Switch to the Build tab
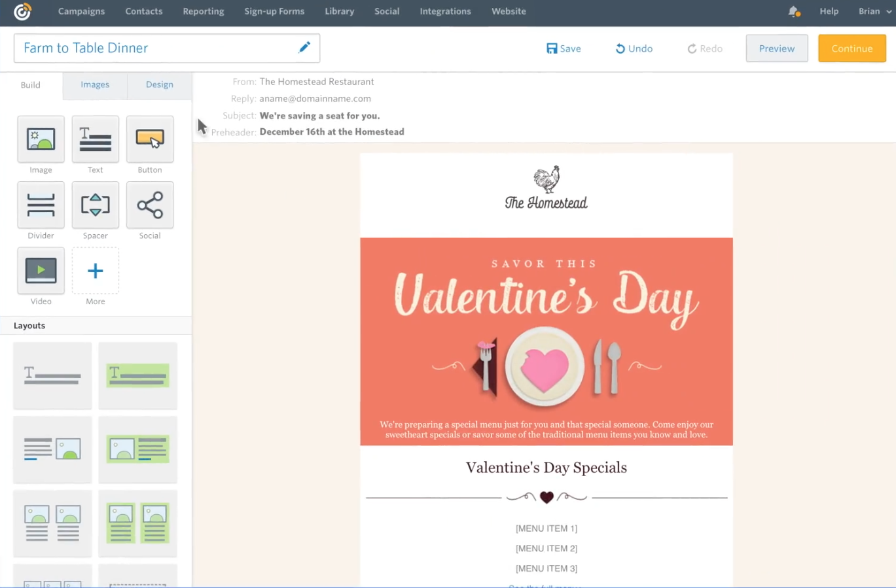This screenshot has height=588, width=896. 31,85
